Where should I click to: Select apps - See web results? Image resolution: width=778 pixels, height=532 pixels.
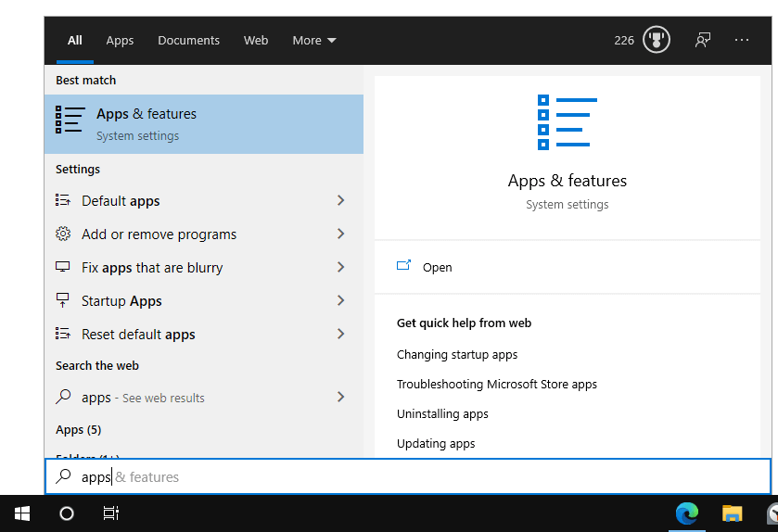click(204, 397)
